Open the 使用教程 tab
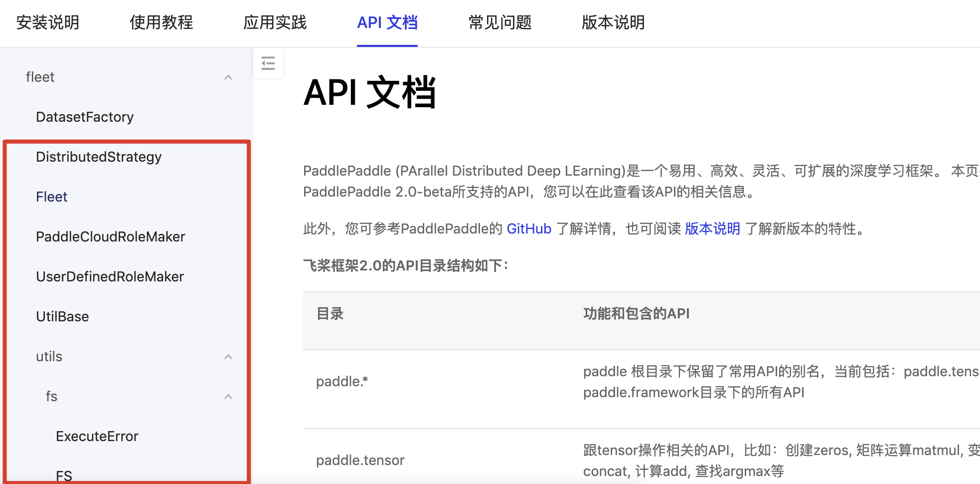The height and width of the screenshot is (484, 980). pyautogui.click(x=162, y=22)
